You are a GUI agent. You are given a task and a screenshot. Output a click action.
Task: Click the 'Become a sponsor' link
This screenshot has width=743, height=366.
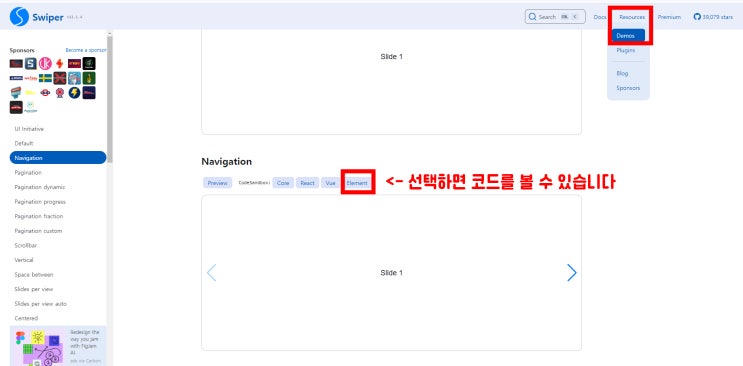[x=86, y=50]
